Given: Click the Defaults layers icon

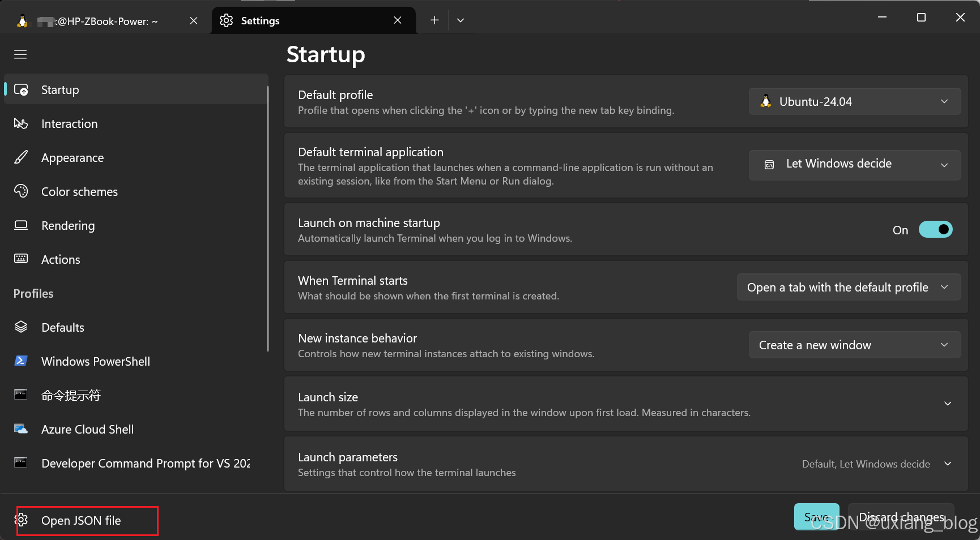Looking at the screenshot, I should click(x=21, y=327).
